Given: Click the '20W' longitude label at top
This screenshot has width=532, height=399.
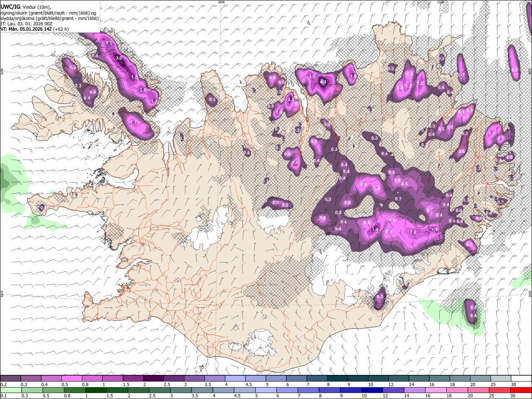Looking at the screenshot, I should coord(221,2).
